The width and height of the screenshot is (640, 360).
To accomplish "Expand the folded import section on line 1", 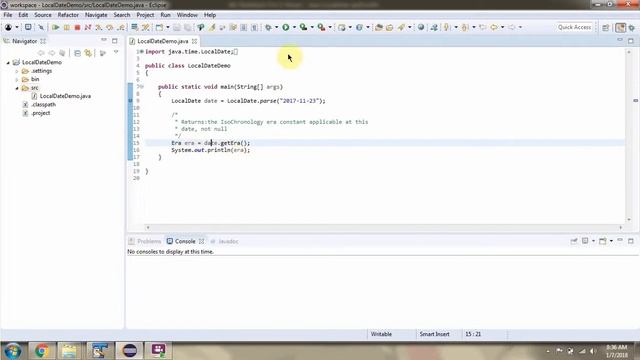I will tap(142, 51).
